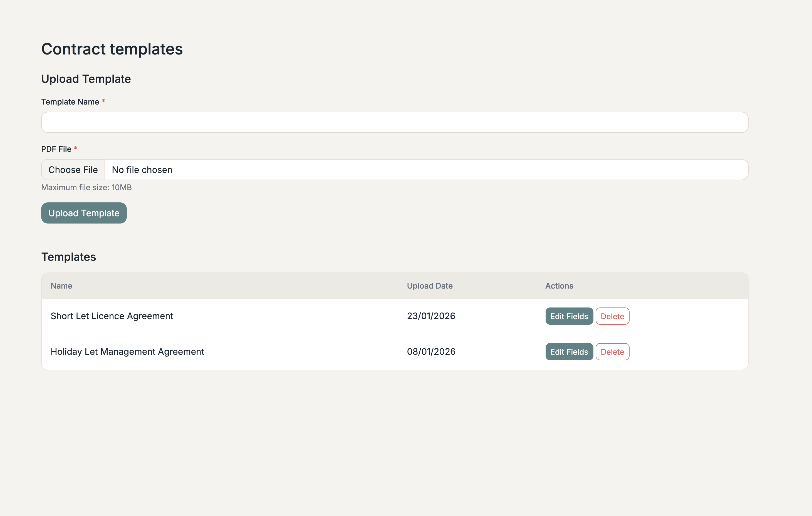Click the No file chosen text area
812x516 pixels.
142,170
